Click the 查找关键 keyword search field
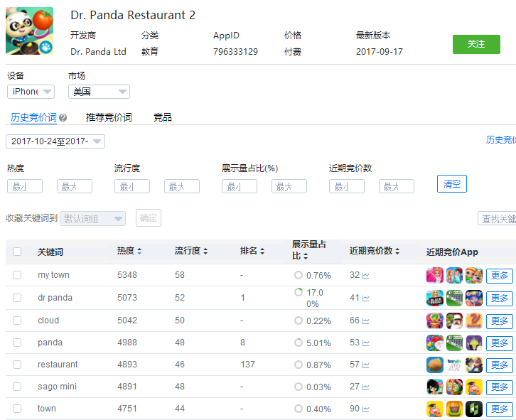Image resolution: width=516 pixels, height=420 pixels. coord(497,219)
